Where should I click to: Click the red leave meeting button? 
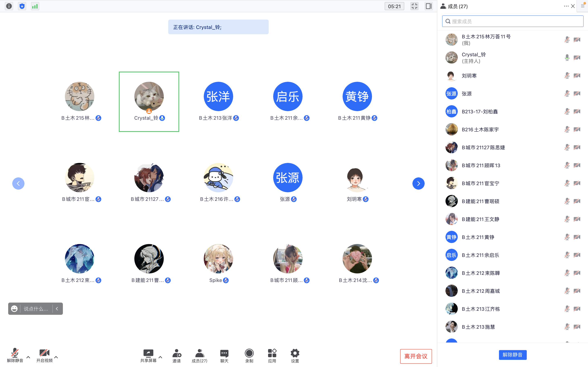[x=416, y=356]
